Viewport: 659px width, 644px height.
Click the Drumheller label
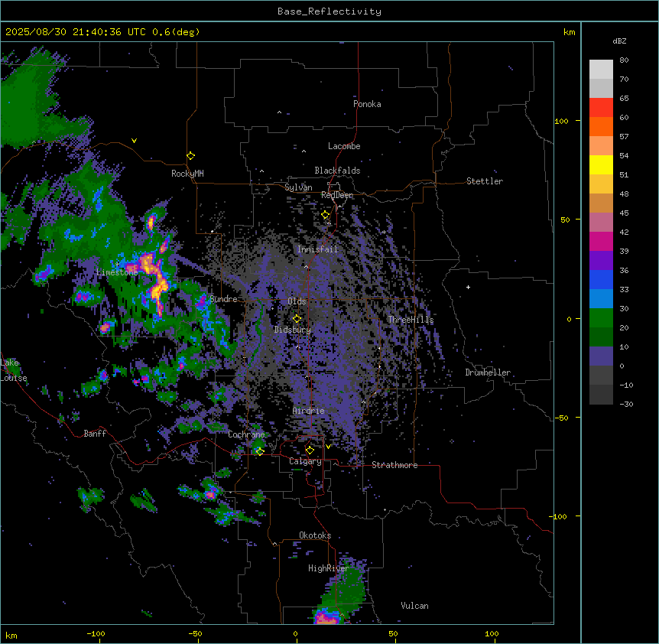point(488,372)
